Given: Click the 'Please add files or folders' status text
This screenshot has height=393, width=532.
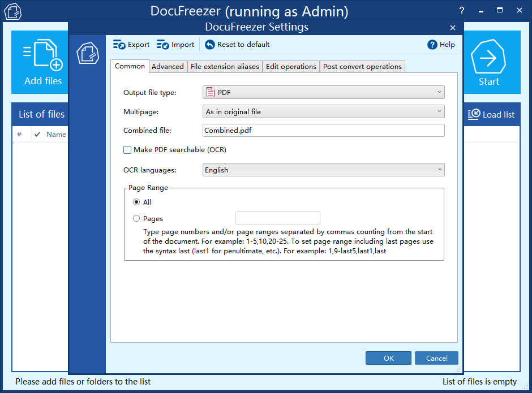Looking at the screenshot, I should 83,382.
